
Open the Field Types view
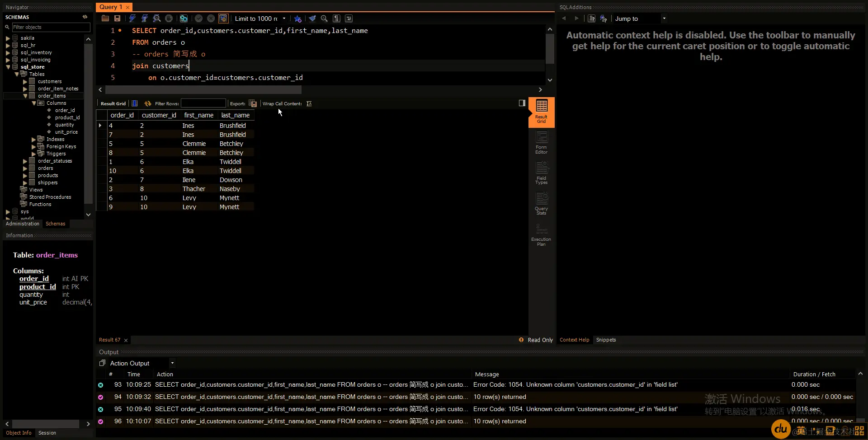coord(541,173)
